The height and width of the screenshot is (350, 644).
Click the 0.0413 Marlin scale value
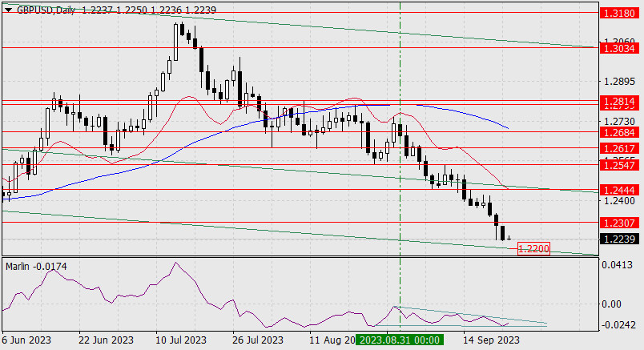(618, 265)
